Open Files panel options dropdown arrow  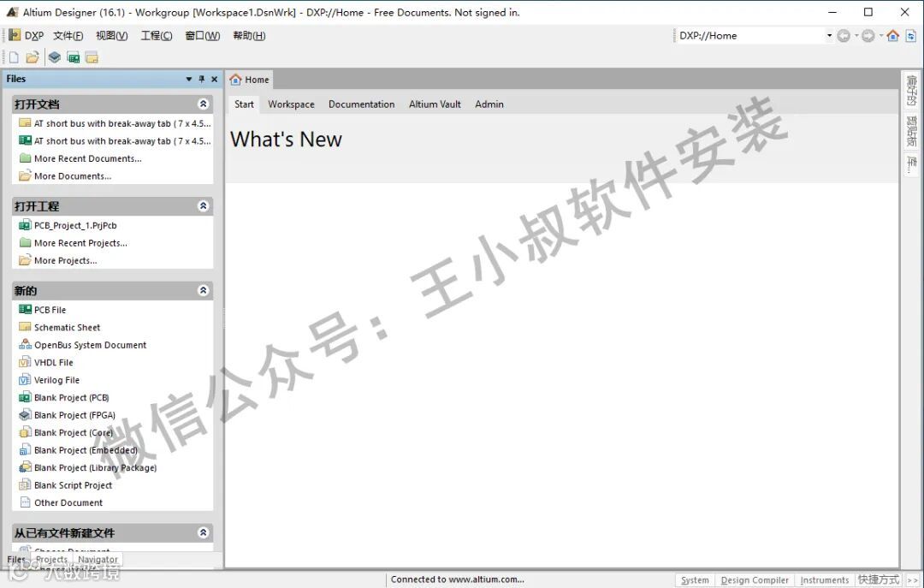point(188,79)
